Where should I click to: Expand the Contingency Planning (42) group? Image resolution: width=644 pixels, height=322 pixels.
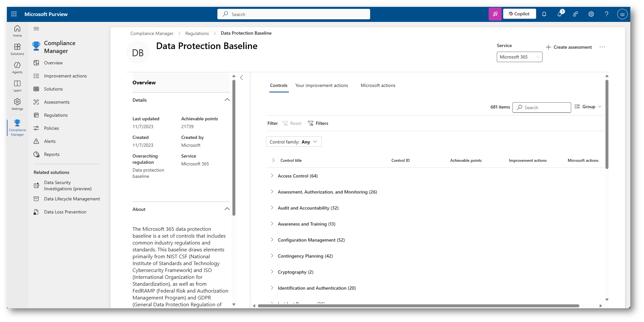[272, 256]
